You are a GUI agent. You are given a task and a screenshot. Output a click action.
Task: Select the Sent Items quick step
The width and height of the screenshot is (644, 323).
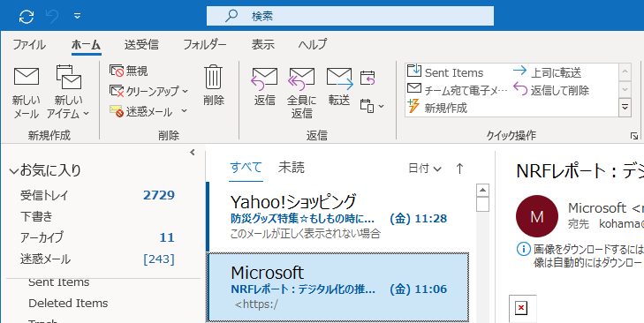445,72
